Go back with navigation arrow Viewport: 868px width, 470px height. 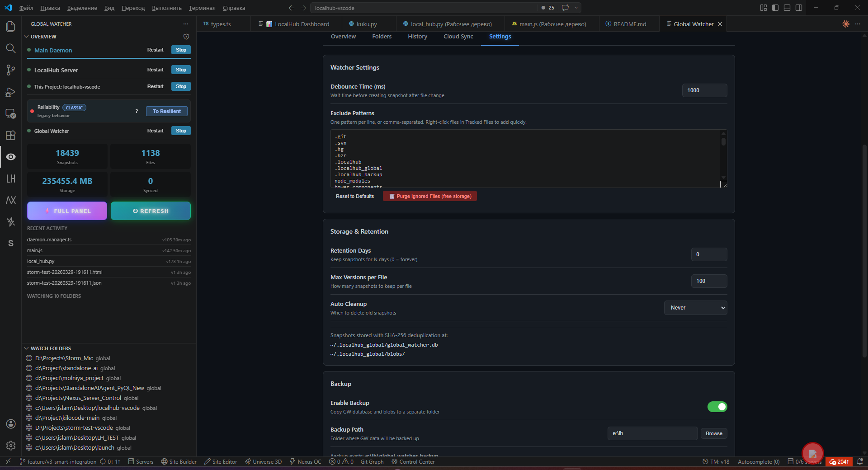point(292,8)
